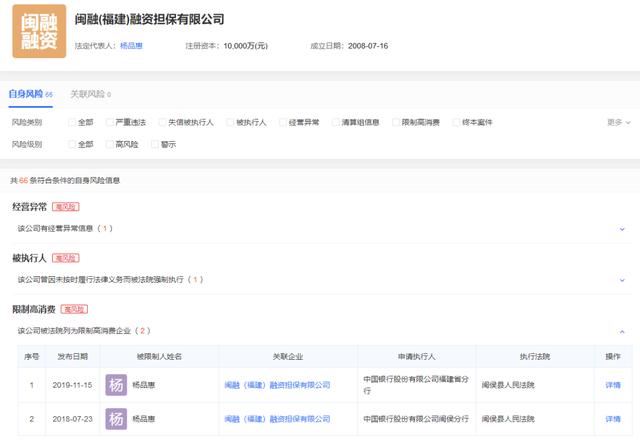
Task: Click 高风险 tag beside 经营异常 heading
Action: 66,207
